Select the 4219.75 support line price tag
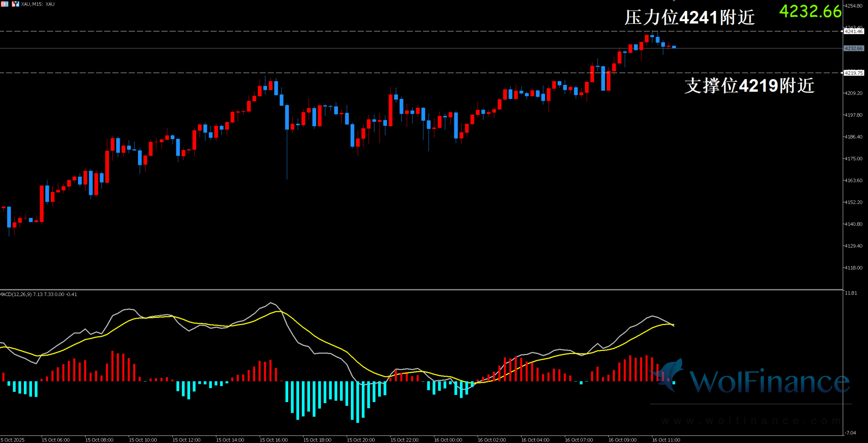The width and height of the screenshot is (868, 443). pyautogui.click(x=854, y=73)
